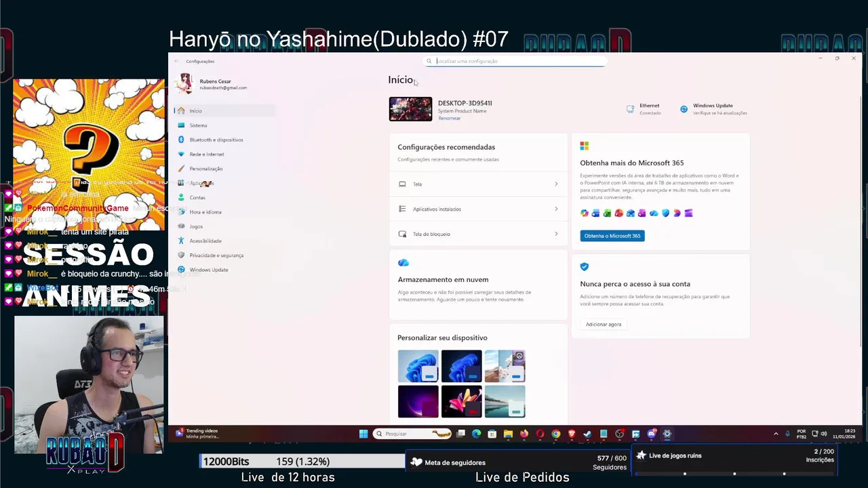Open the Ethernet Conectado status
The width and height of the screenshot is (868, 488).
coord(644,109)
